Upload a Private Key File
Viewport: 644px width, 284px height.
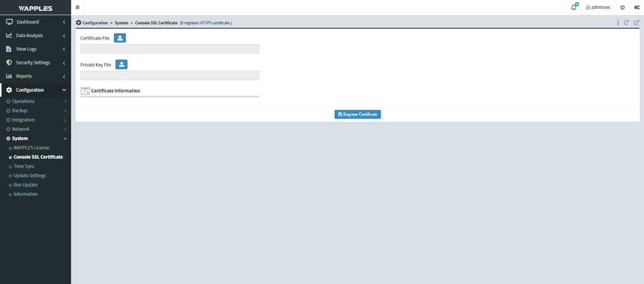click(x=121, y=64)
